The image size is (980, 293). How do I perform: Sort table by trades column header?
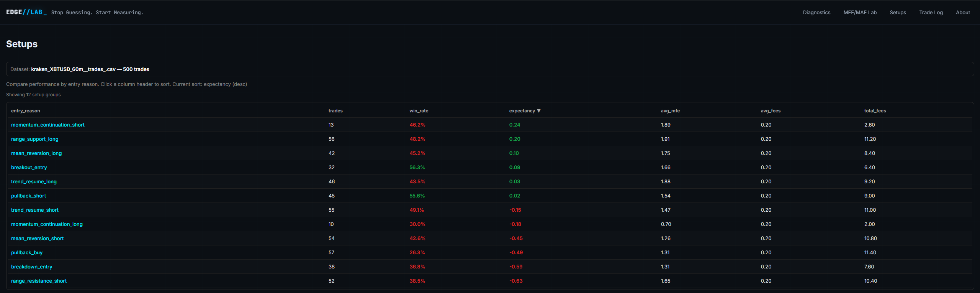(x=335, y=111)
